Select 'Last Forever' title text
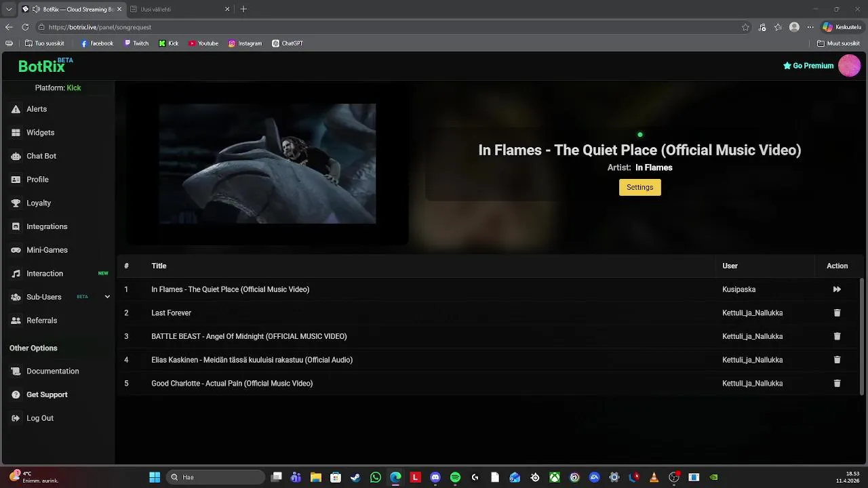Screen dimensions: 868x488 (171, 313)
